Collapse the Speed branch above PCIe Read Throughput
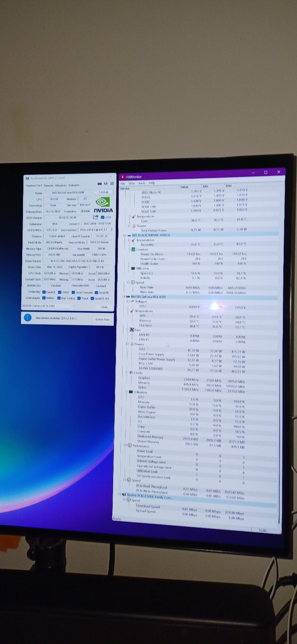The height and width of the screenshot is (644, 297). tap(125, 480)
